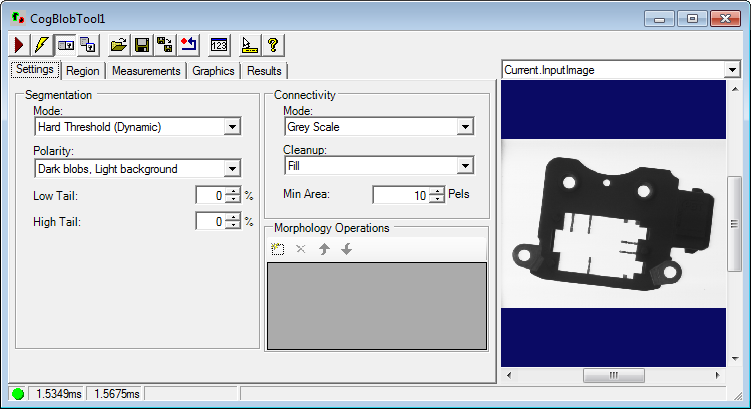The image size is (751, 409).
Task: Click the reset tool icon with red dot
Action: [x=188, y=44]
